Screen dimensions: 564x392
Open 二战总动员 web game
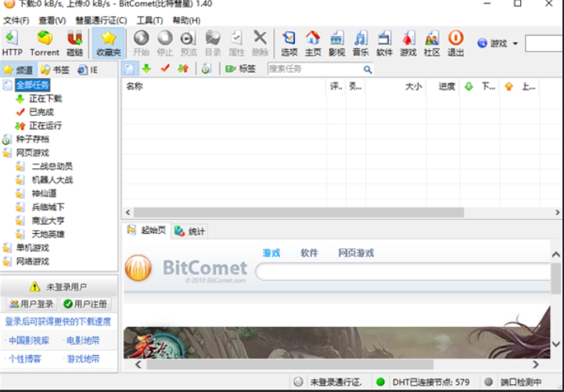(52, 166)
